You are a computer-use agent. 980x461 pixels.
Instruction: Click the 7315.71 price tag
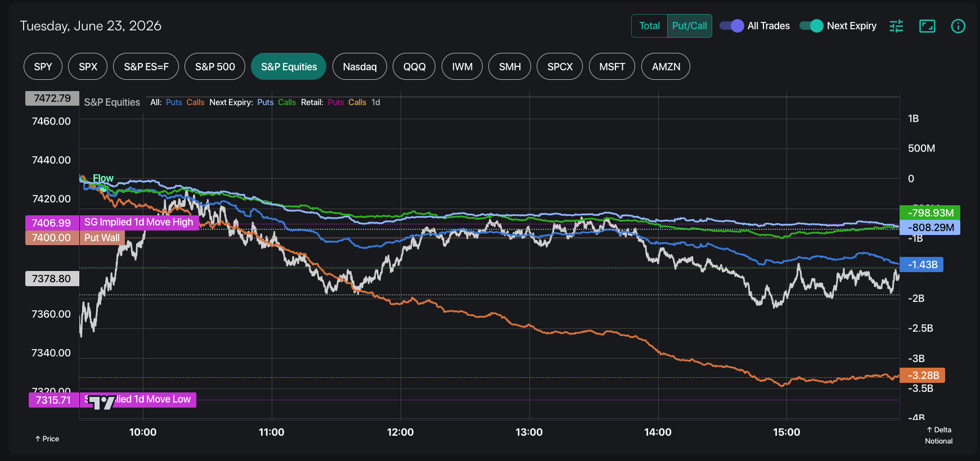click(x=53, y=400)
